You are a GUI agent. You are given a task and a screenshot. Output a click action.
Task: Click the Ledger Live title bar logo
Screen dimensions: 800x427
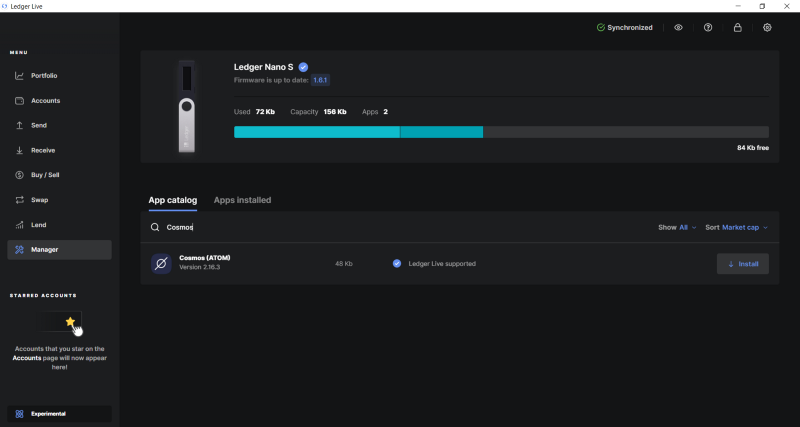click(x=5, y=6)
